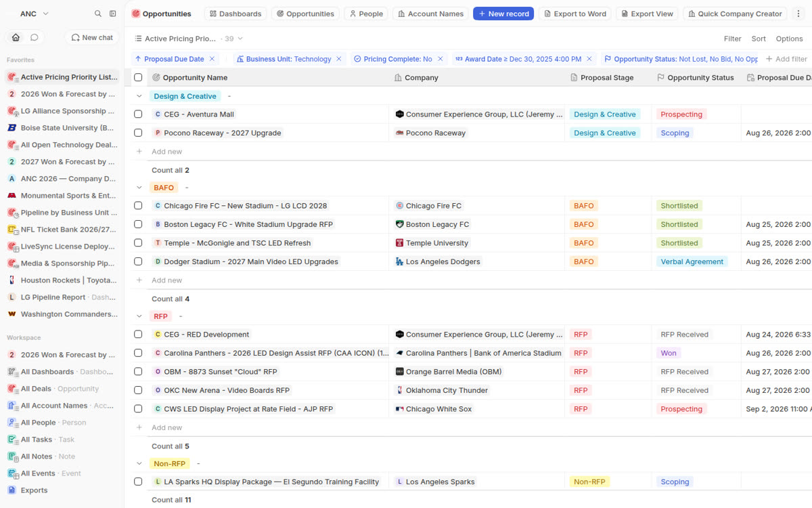This screenshot has height=508, width=812.
Task: Switch to the Account Names tab
Action: point(430,14)
